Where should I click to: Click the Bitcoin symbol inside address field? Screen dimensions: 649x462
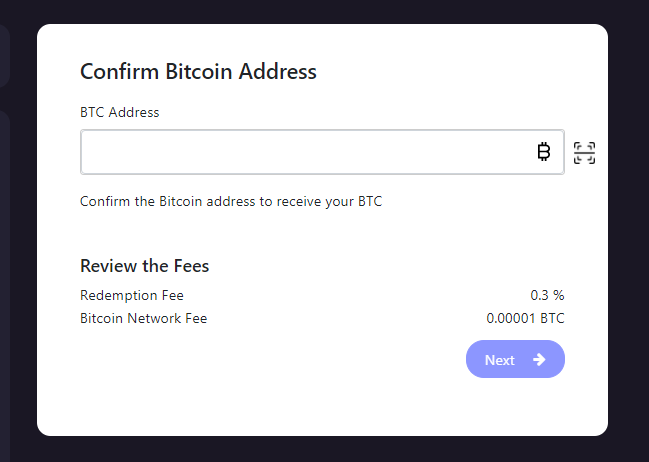click(x=544, y=152)
